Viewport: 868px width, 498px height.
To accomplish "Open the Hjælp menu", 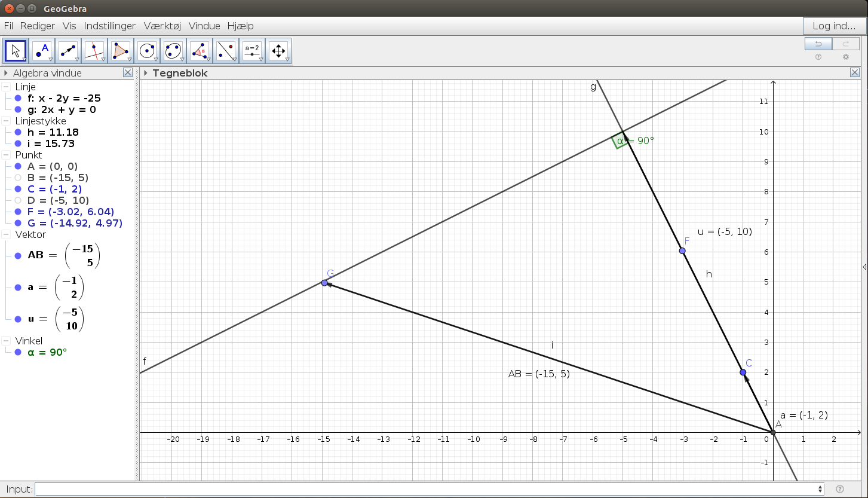I will tap(241, 26).
